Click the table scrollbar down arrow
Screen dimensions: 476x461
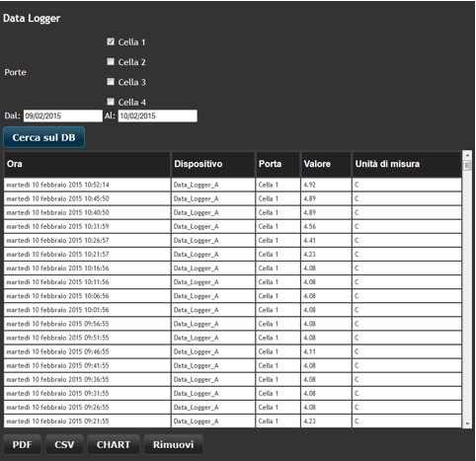click(x=467, y=423)
